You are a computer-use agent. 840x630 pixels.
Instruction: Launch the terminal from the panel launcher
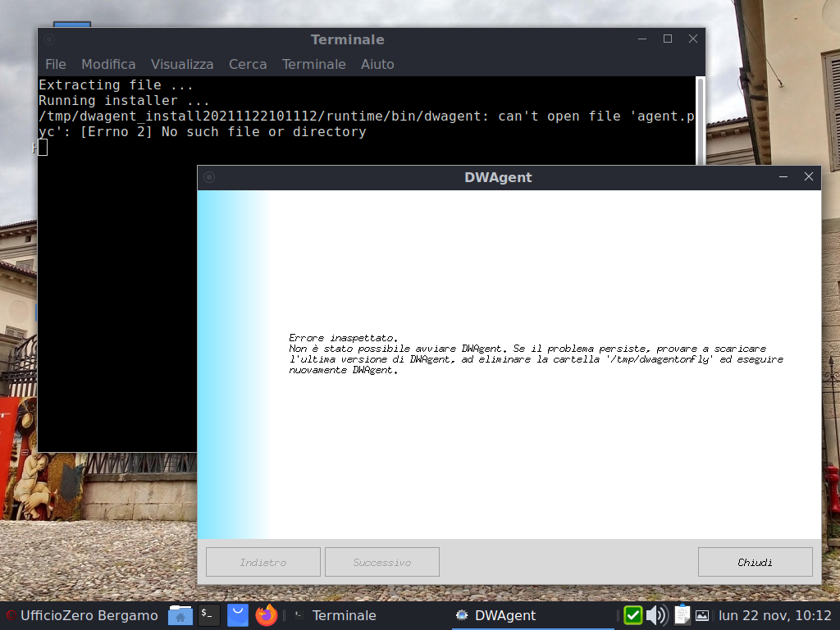(x=209, y=615)
